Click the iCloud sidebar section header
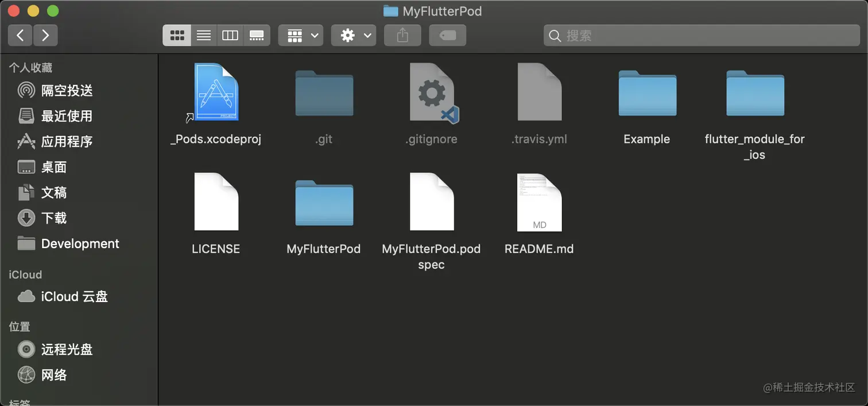The width and height of the screenshot is (868, 406). click(25, 274)
